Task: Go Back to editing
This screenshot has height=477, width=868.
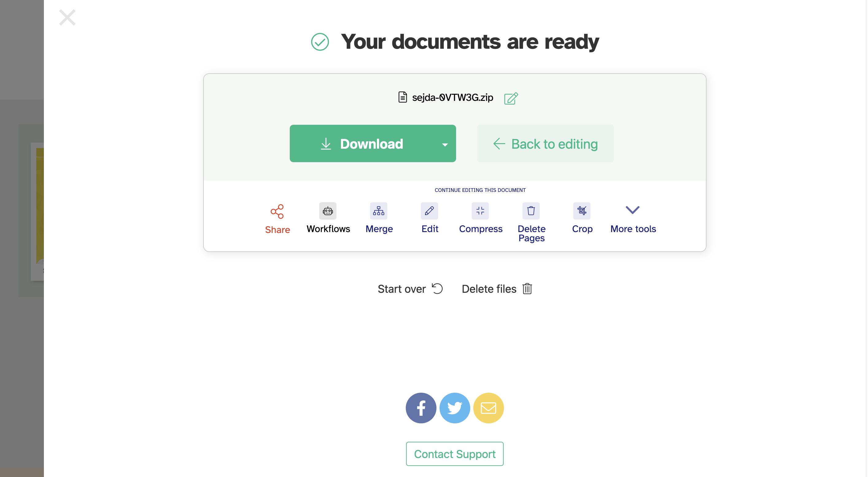Action: coord(545,144)
